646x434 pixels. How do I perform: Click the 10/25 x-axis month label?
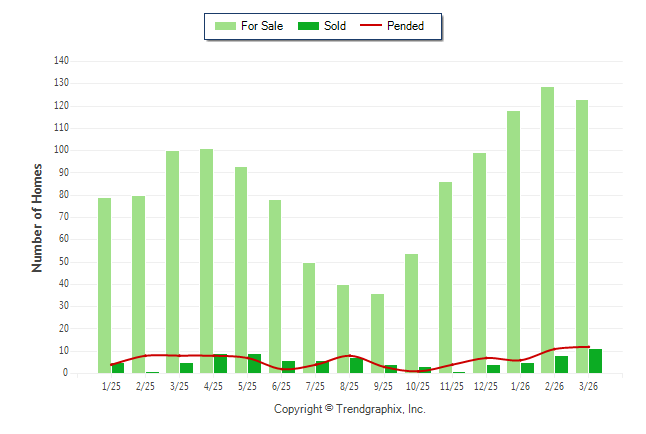(418, 385)
